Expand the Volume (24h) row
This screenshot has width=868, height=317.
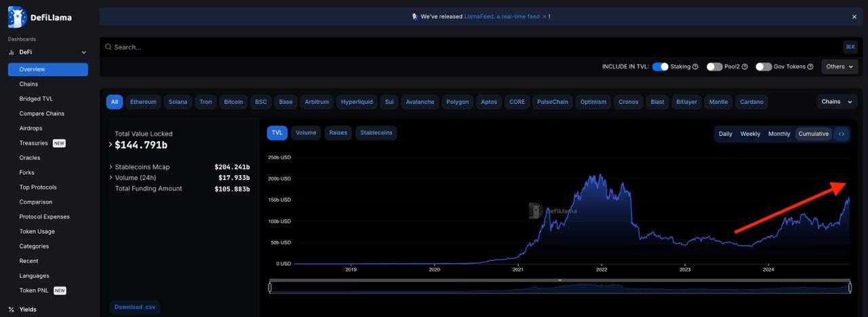[111, 178]
